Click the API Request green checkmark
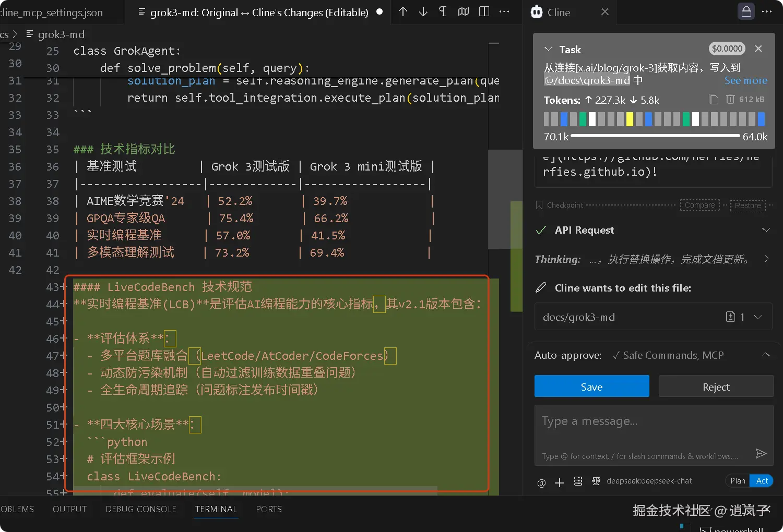Screen dimensions: 783x532 (541, 230)
